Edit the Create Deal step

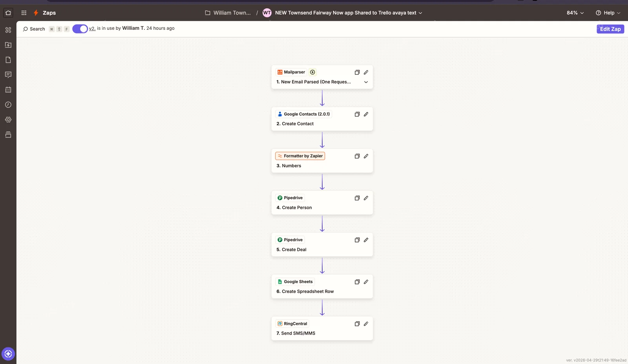tap(366, 240)
